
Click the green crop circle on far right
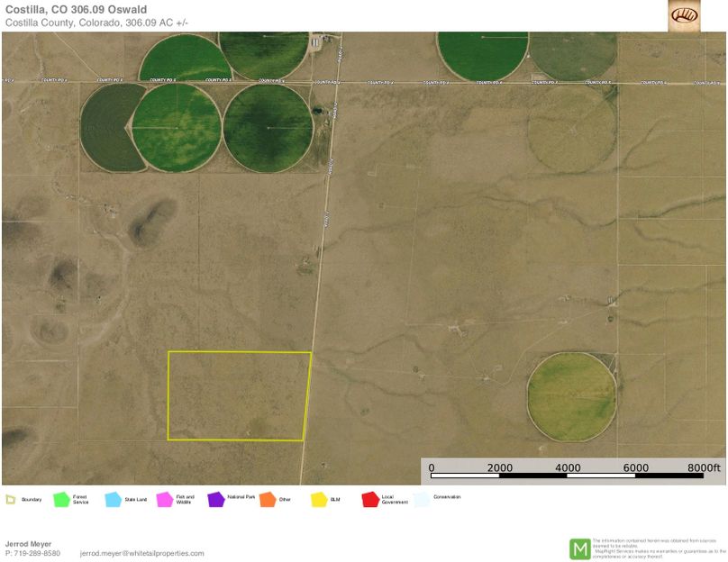click(x=570, y=396)
